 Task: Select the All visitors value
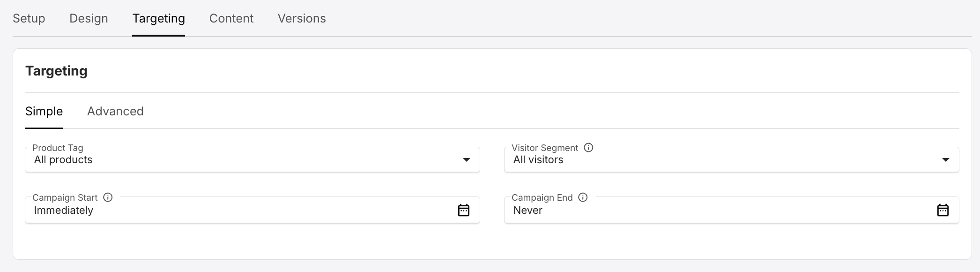538,159
